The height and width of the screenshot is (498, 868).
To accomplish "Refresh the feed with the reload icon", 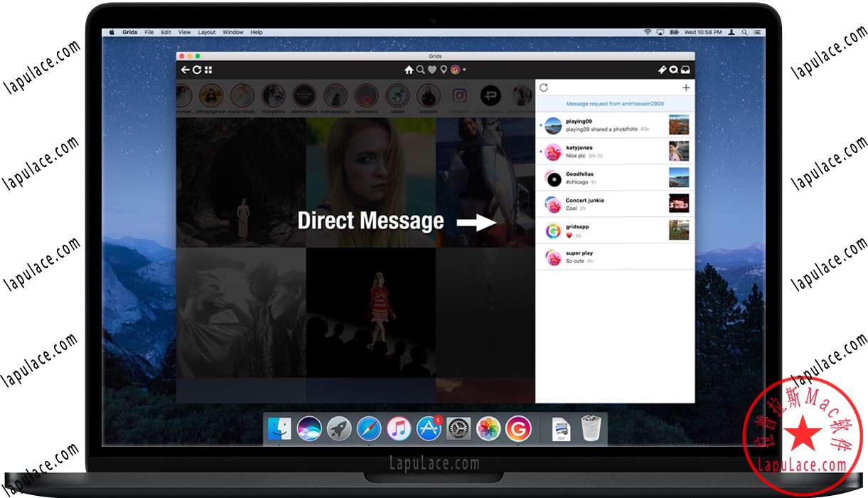I will coord(197,69).
